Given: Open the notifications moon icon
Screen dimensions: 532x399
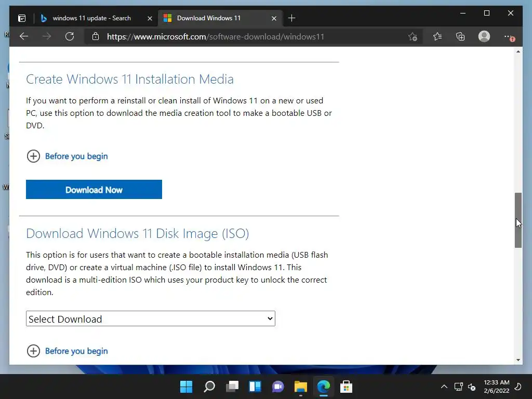Looking at the screenshot, I should [x=518, y=387].
